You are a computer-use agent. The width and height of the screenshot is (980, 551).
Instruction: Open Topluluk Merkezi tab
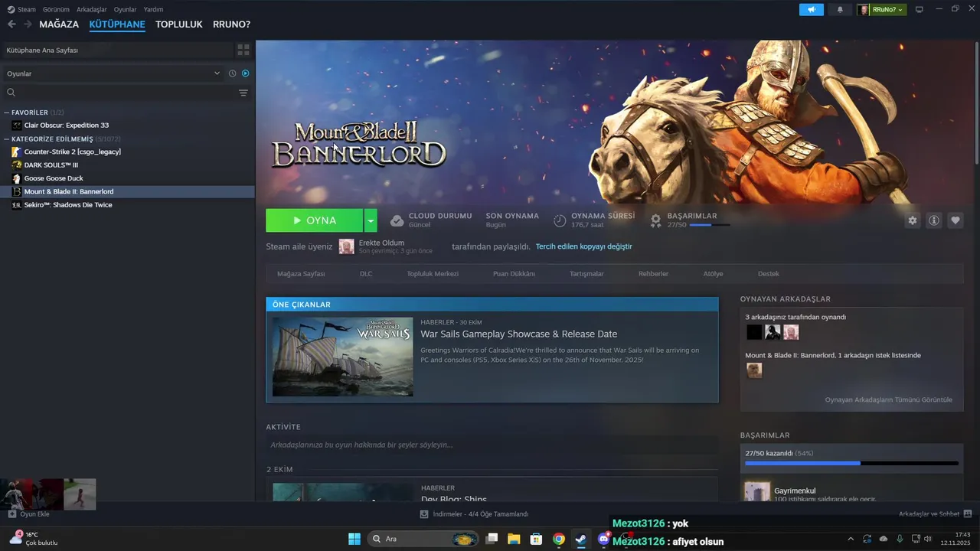[433, 274]
